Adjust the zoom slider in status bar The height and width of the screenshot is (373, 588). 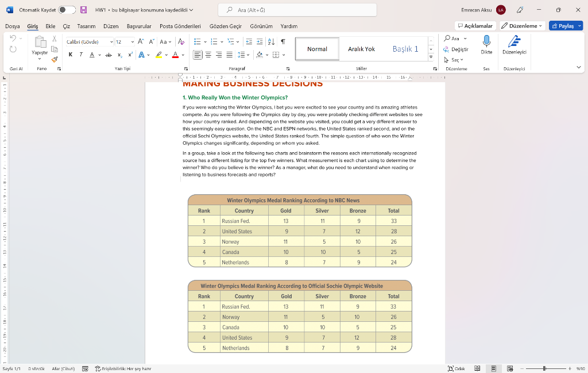pos(544,368)
